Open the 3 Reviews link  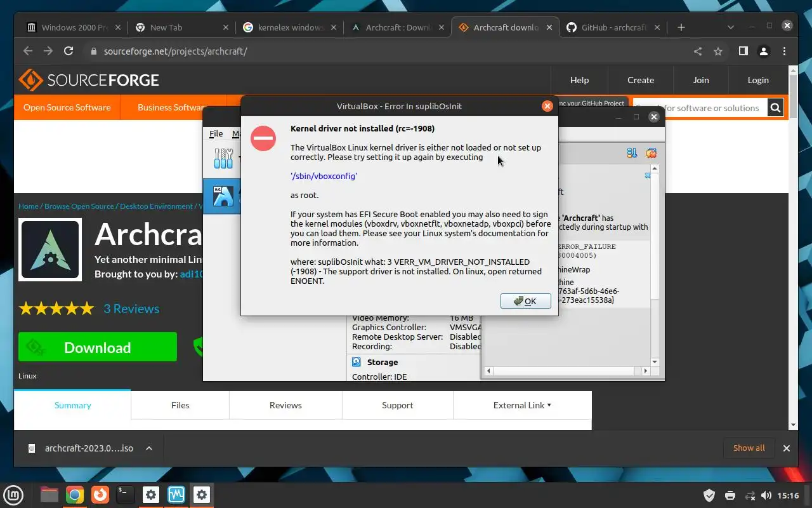pyautogui.click(x=131, y=309)
